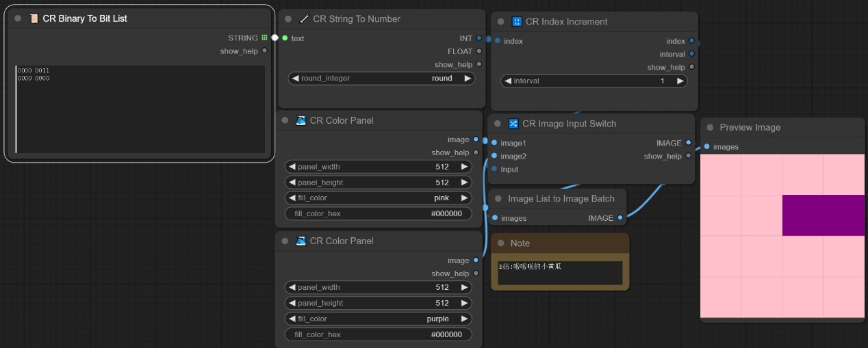Toggle collapse dot on Image List to Image Batch
Screen dimensions: 868x348
point(498,199)
